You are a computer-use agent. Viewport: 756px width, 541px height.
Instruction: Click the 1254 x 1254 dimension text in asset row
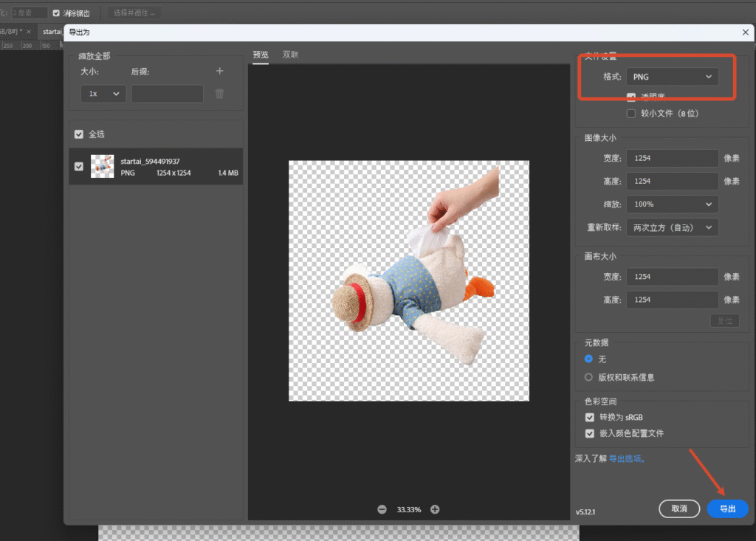pyautogui.click(x=173, y=173)
